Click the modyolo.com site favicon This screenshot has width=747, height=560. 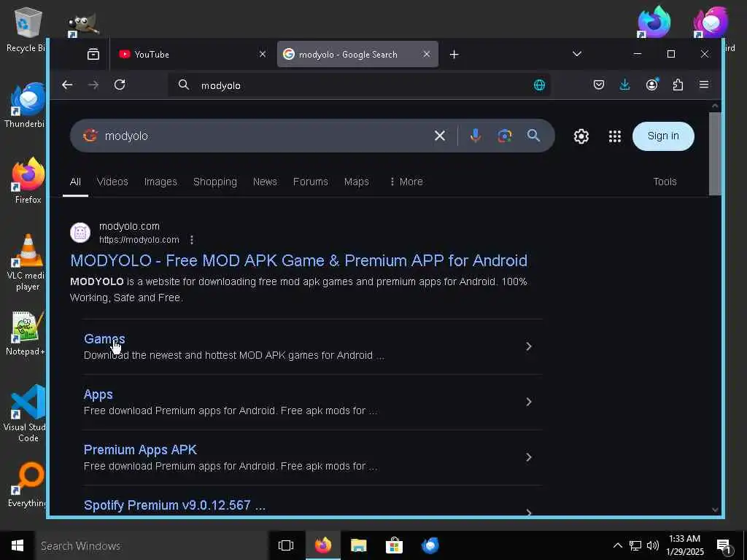pyautogui.click(x=80, y=233)
